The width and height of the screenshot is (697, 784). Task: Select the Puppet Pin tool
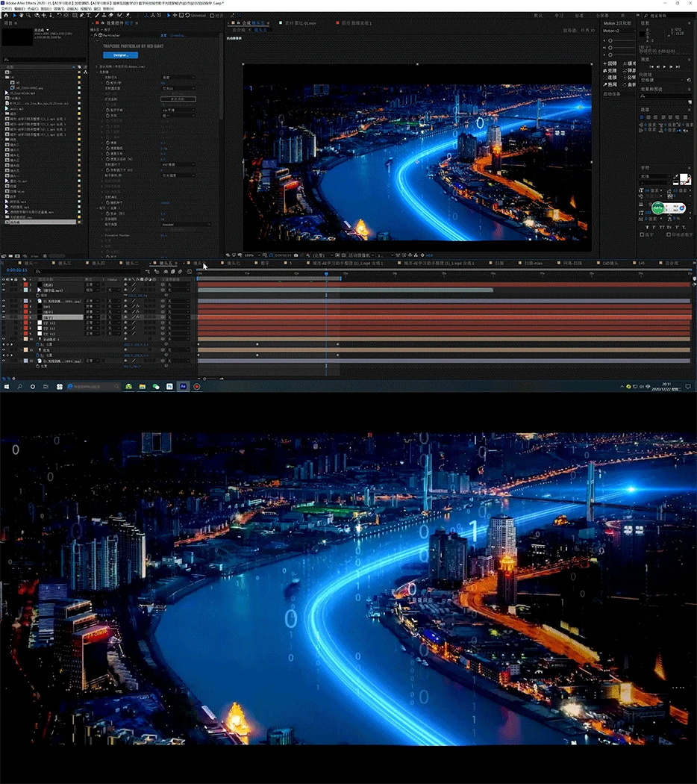(128, 16)
